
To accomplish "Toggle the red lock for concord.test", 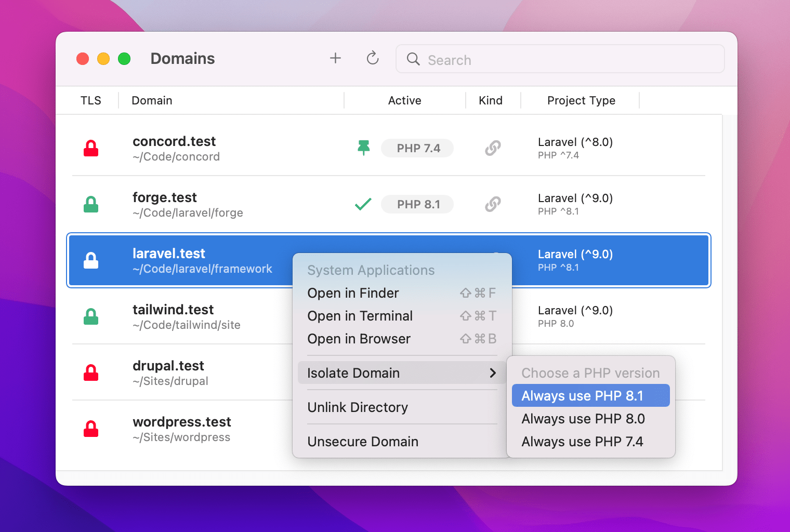I will click(x=91, y=149).
